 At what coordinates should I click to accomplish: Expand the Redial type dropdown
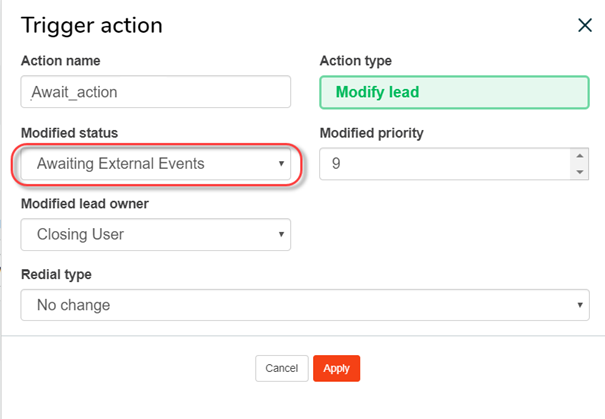[304, 304]
